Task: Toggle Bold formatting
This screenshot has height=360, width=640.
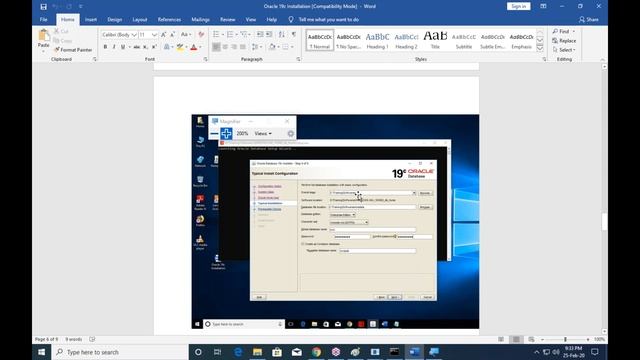Action: click(105, 47)
